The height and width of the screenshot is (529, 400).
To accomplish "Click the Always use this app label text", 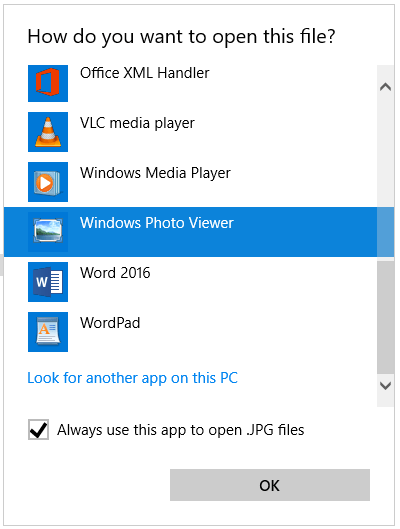I will point(180,430).
